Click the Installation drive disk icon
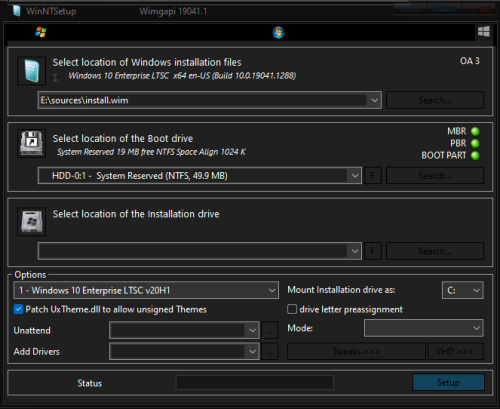Image resolution: width=500 pixels, height=409 pixels. click(x=32, y=221)
